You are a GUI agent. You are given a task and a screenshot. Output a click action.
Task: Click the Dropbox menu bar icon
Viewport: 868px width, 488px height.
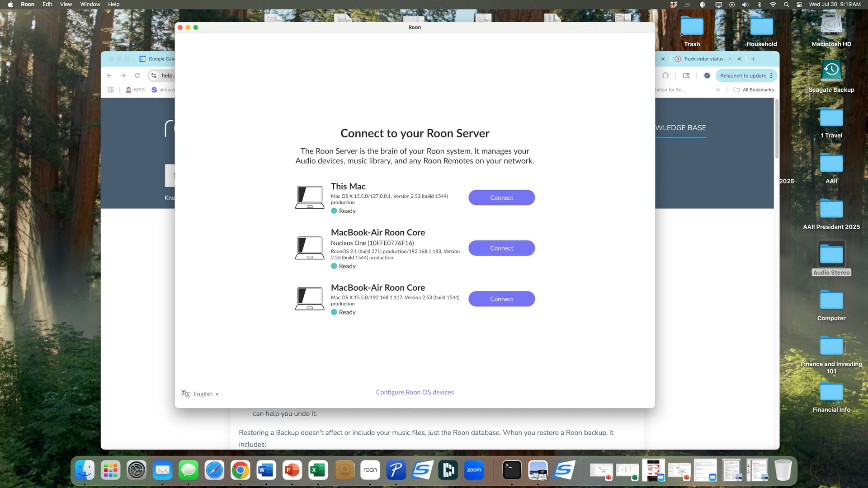[x=674, y=4]
